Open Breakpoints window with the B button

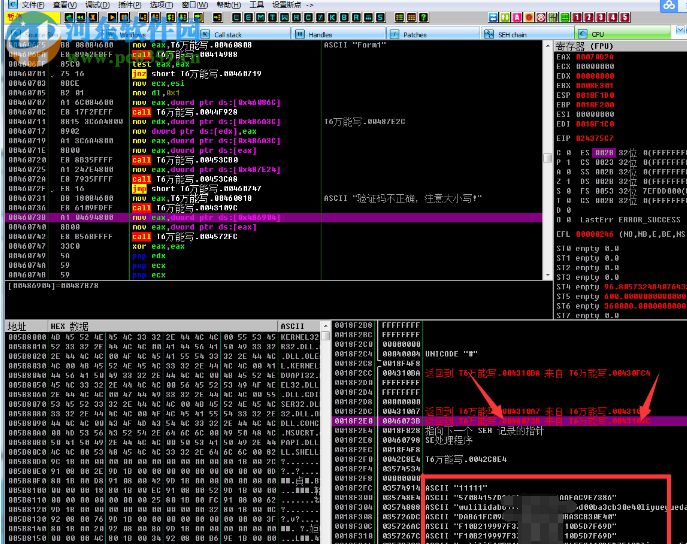344,17
